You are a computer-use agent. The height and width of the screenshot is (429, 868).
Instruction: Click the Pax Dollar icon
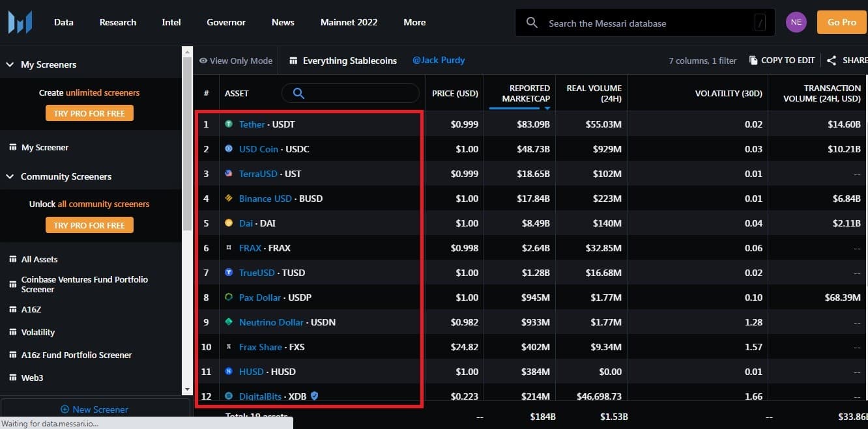[x=229, y=298]
